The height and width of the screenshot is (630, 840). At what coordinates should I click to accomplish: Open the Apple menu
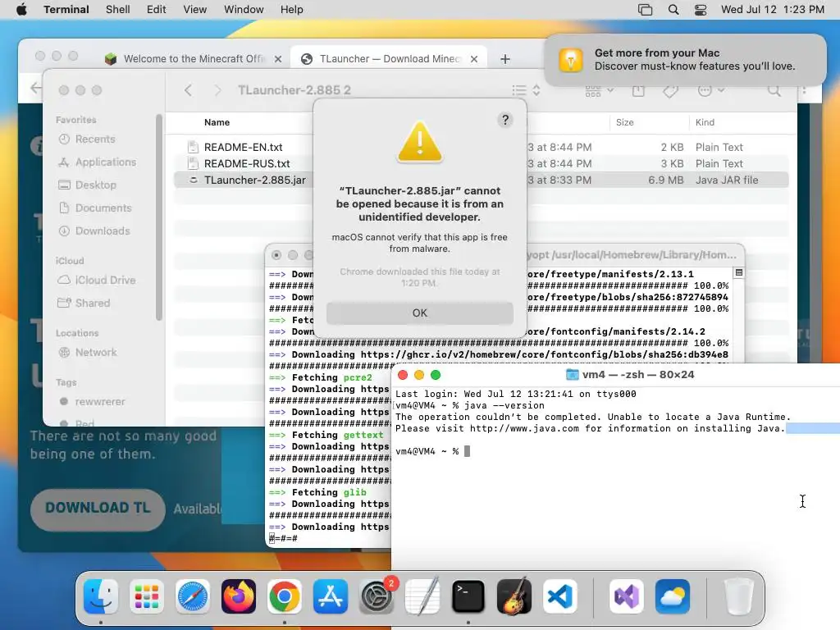[x=21, y=10]
